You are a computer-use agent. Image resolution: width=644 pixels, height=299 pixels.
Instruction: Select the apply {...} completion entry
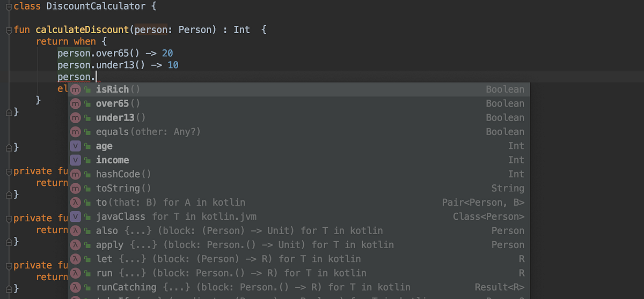point(298,244)
